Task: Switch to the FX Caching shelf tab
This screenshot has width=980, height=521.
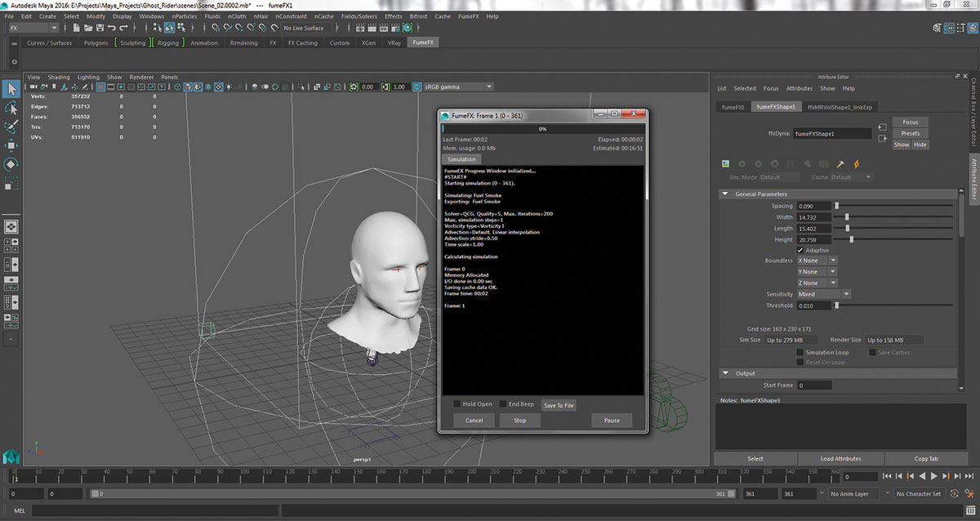Action: [302, 42]
